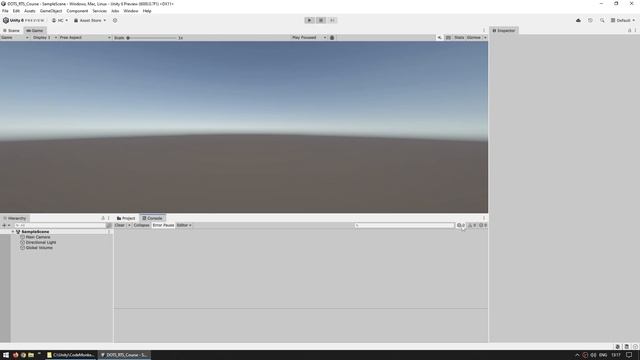640x360 pixels.
Task: Open the Assets menu
Action: pyautogui.click(x=30, y=11)
